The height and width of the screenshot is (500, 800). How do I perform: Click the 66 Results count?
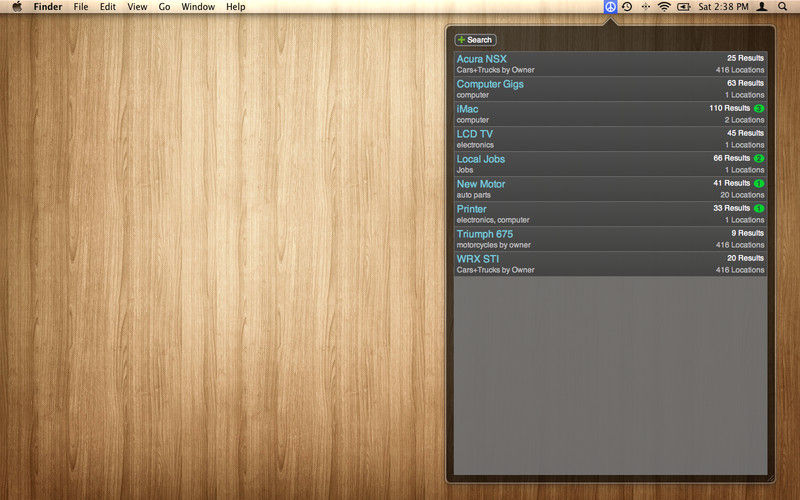coord(732,158)
